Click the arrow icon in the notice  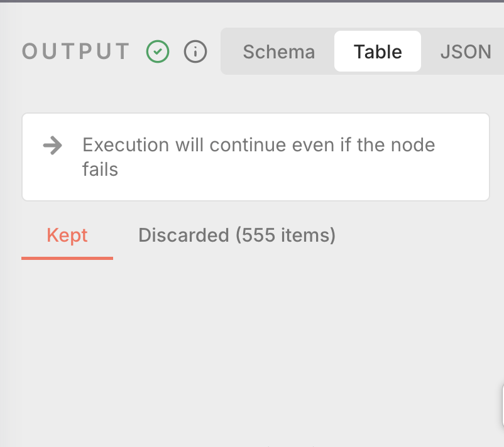click(53, 146)
